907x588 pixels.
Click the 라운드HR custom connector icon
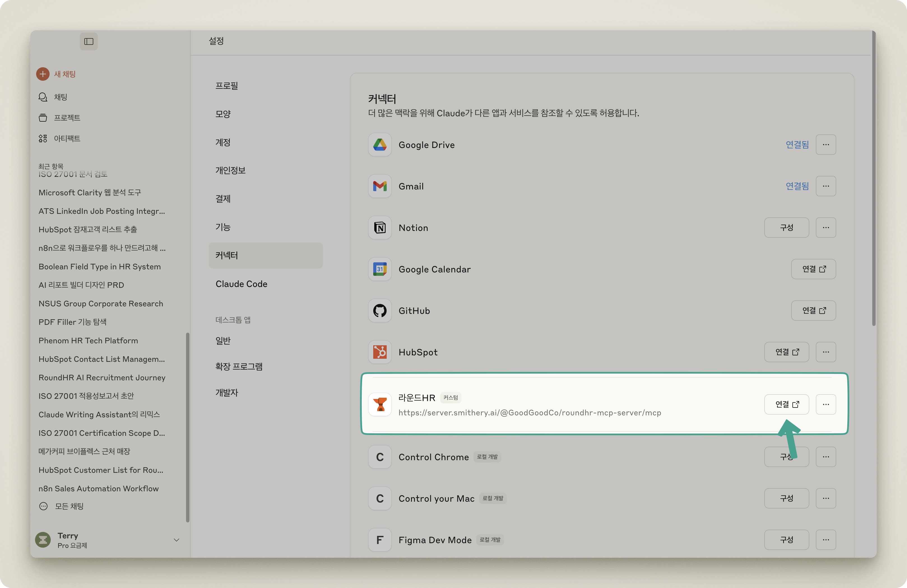tap(380, 404)
